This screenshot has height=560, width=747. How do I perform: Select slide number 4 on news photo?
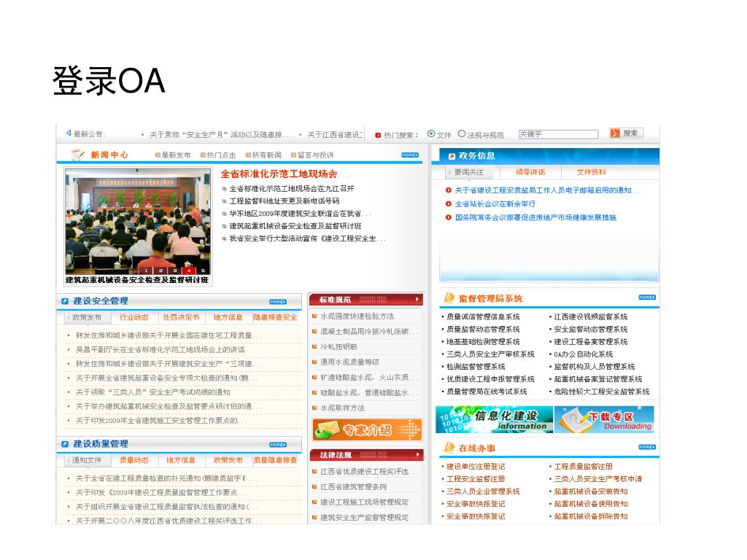[189, 271]
